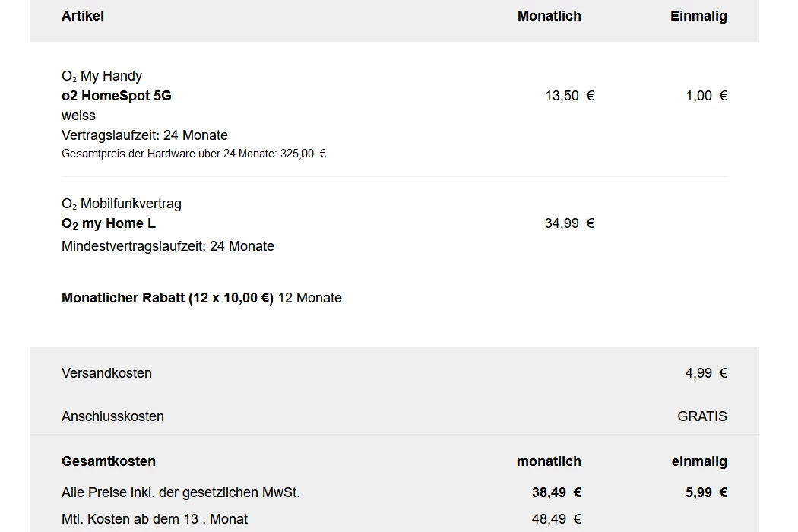Click the 13,50 € monthly hardware price
This screenshot has width=798, height=532.
click(x=569, y=96)
